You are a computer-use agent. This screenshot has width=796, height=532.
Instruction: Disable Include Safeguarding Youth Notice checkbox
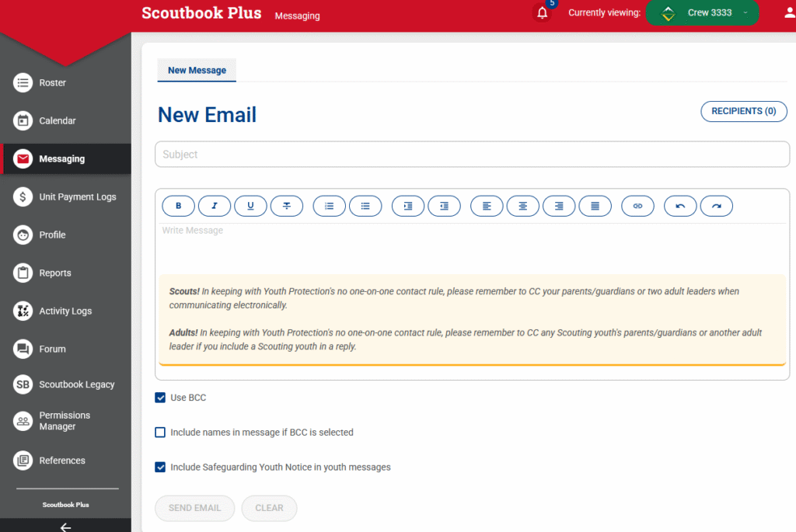pyautogui.click(x=160, y=468)
